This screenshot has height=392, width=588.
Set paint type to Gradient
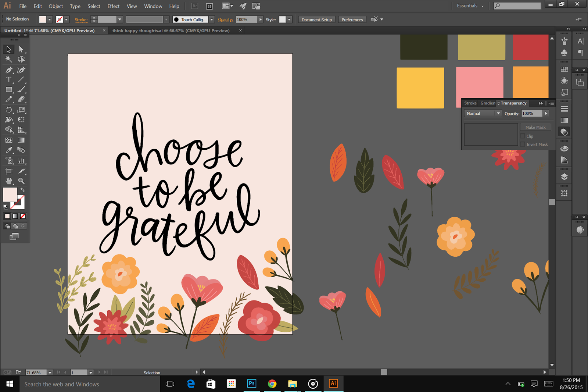click(x=15, y=216)
